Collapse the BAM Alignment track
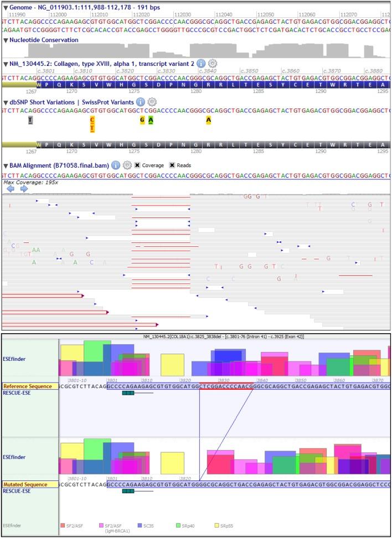 click(x=6, y=165)
